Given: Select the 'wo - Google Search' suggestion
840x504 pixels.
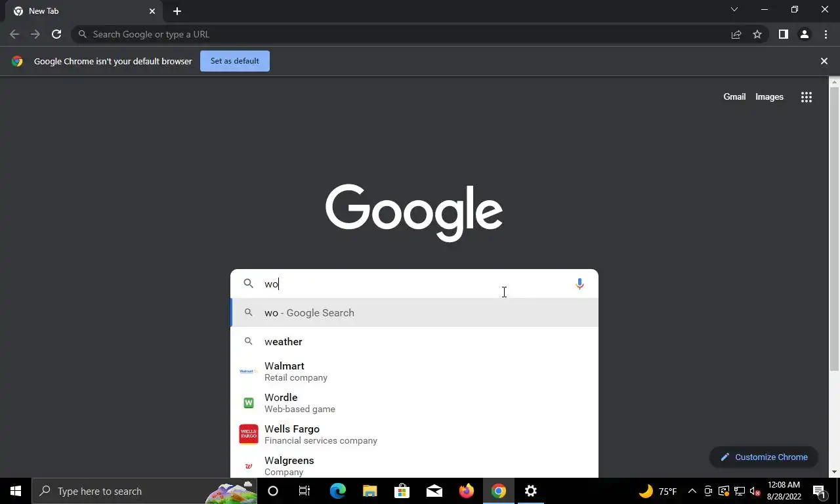Looking at the screenshot, I should pos(414,312).
